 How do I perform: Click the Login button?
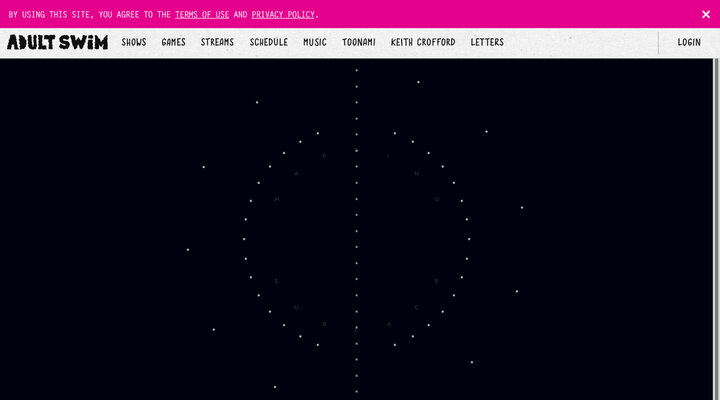[689, 42]
